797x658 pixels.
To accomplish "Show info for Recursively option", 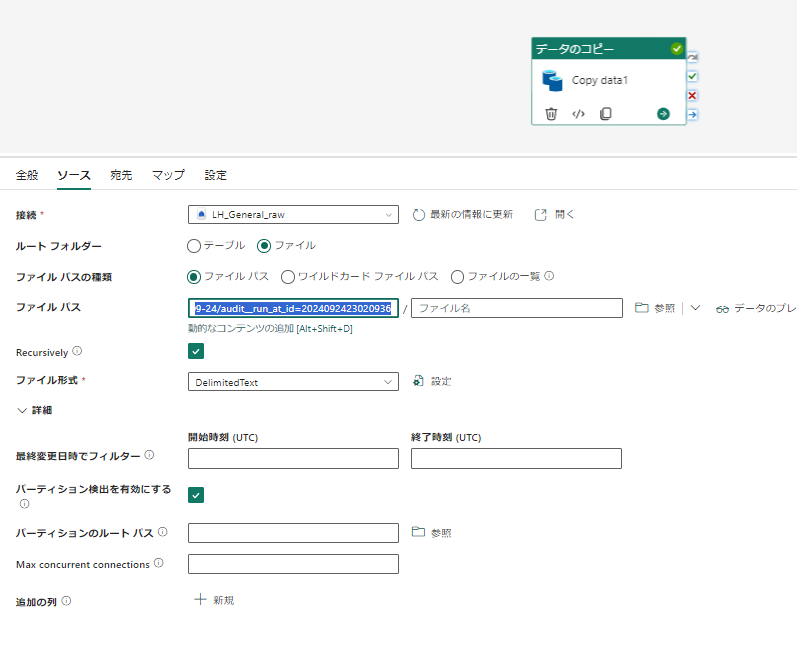I will [x=77, y=351].
